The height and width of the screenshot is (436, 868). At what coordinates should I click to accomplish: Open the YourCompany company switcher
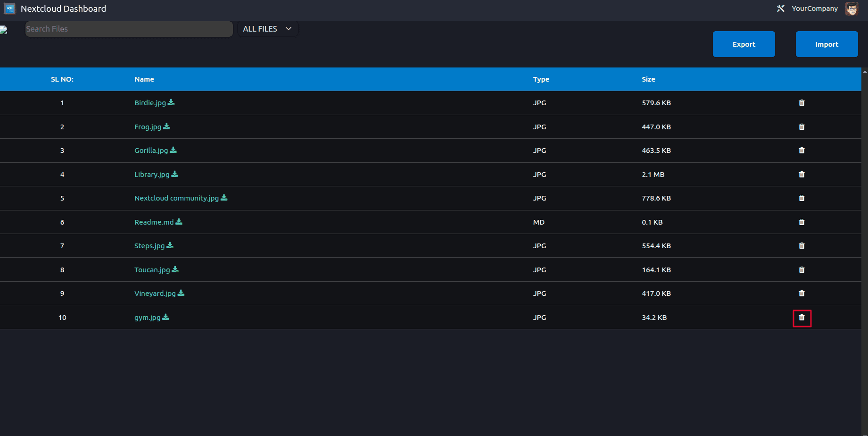815,8
